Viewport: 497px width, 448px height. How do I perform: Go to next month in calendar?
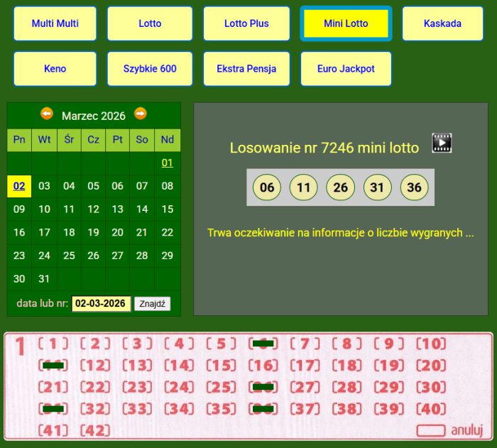click(x=141, y=114)
